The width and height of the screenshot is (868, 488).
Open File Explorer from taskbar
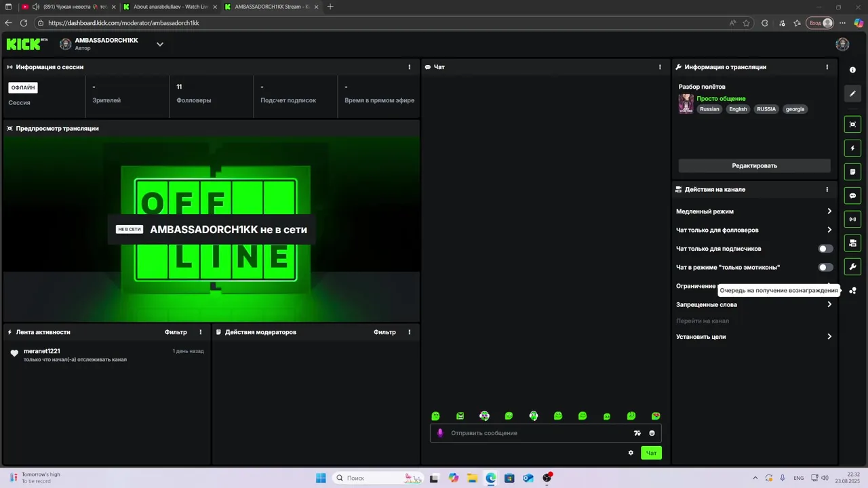point(472,478)
